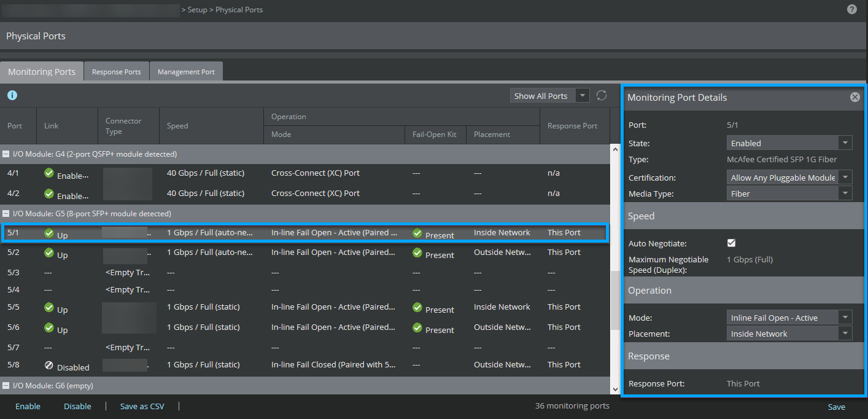This screenshot has width=868, height=419.
Task: Click Inside Network placement for port 5/5
Action: pyautogui.click(x=502, y=307)
